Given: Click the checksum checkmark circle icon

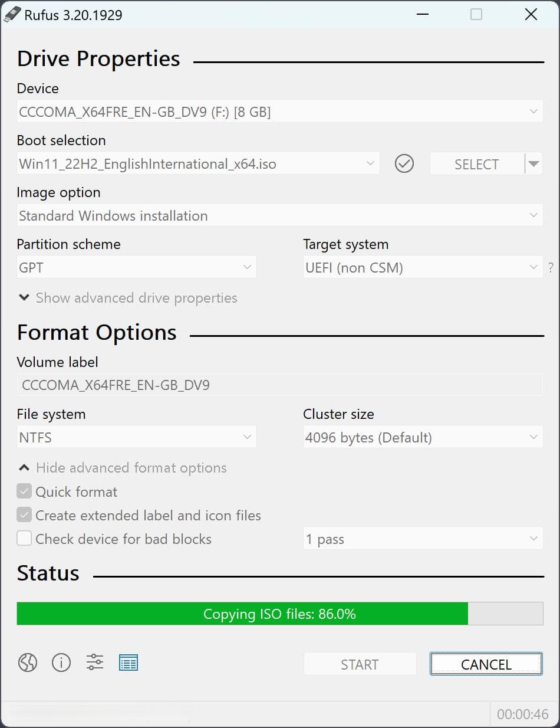Looking at the screenshot, I should [x=404, y=164].
